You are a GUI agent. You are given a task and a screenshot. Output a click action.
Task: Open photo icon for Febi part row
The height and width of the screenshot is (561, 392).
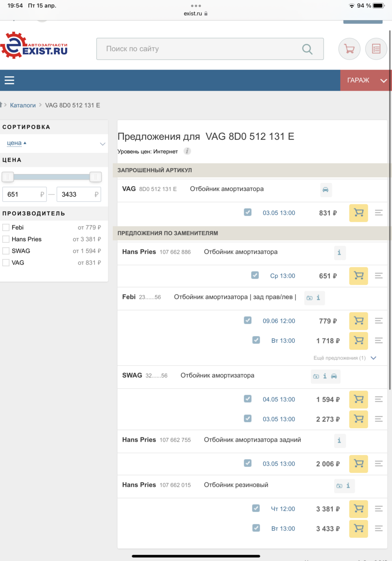[x=310, y=298]
